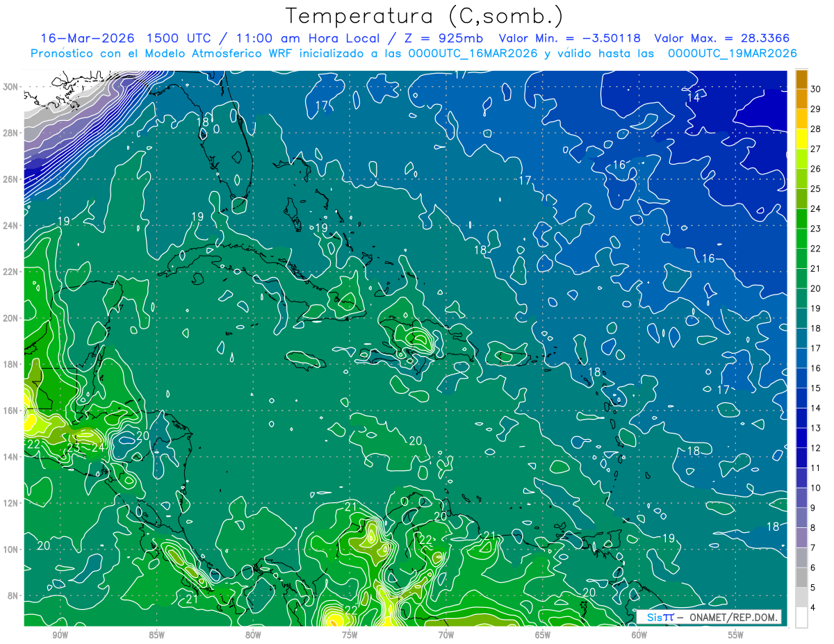Click the 10 label on the color scale
834x644 pixels.
pyautogui.click(x=817, y=488)
